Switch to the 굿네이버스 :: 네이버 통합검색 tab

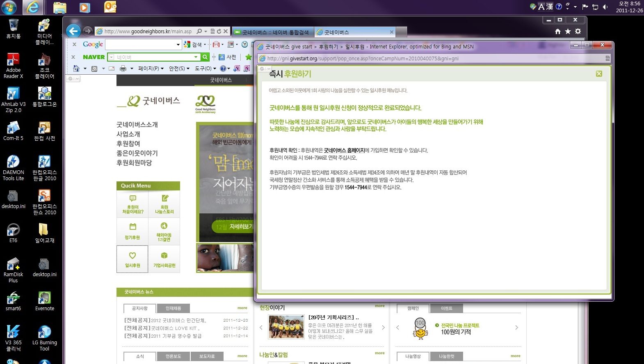(x=272, y=32)
